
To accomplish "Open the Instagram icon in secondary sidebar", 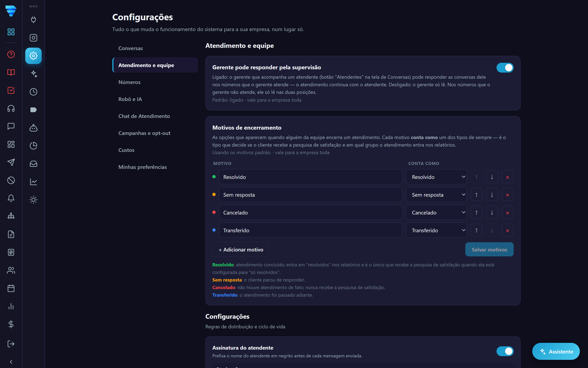I will [33, 38].
